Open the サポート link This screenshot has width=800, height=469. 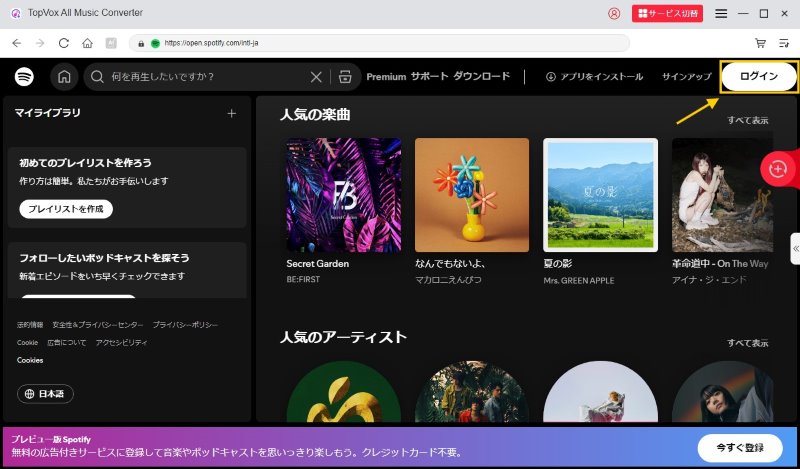click(x=430, y=77)
